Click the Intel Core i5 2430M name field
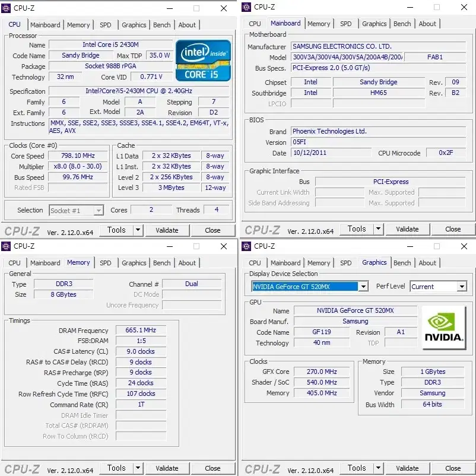 click(x=110, y=45)
